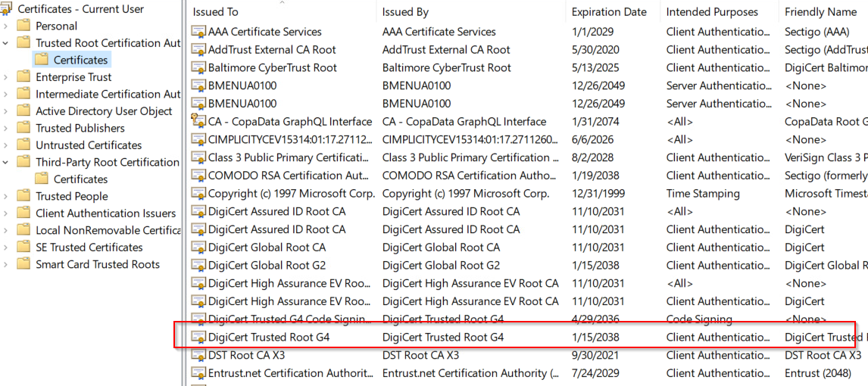Select the Smart Card Trusted Roots label
The image size is (868, 386).
click(x=98, y=264)
